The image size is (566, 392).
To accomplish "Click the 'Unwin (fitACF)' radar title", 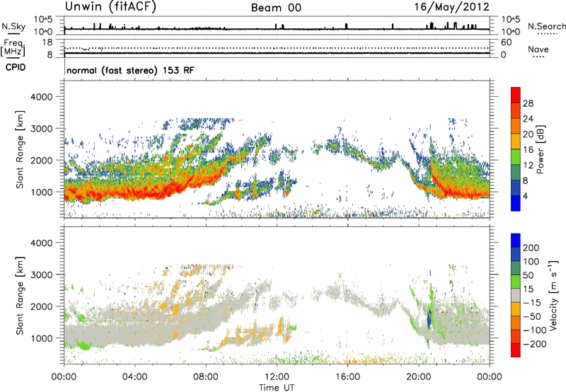I will pos(110,6).
